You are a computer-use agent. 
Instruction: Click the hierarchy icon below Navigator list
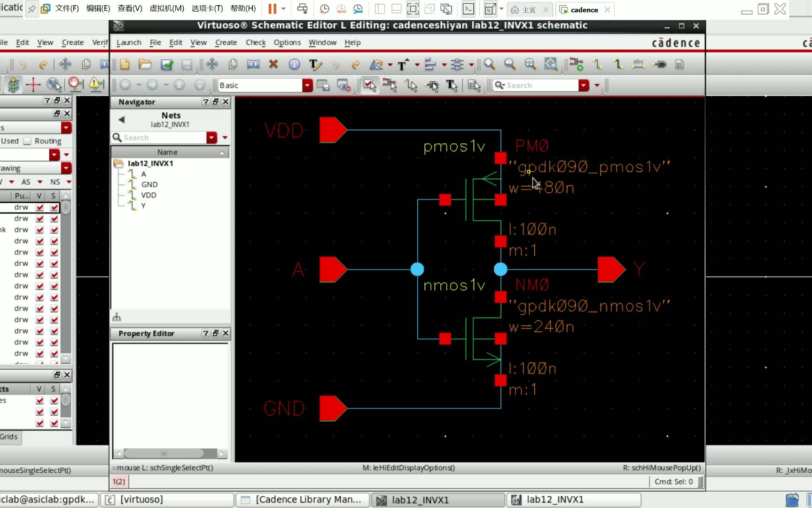[x=117, y=317]
